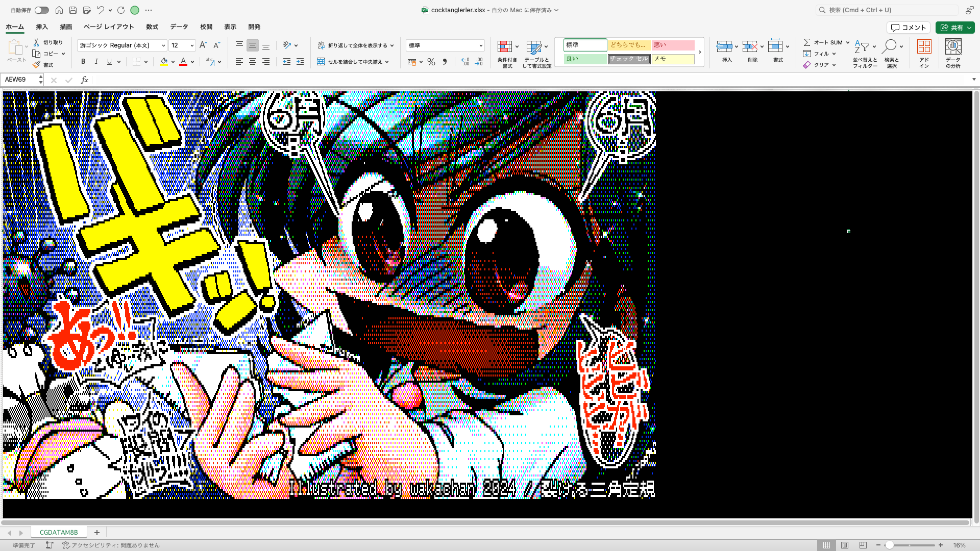The width and height of the screenshot is (980, 551).
Task: Click the increase indent icon
Action: 300,62
